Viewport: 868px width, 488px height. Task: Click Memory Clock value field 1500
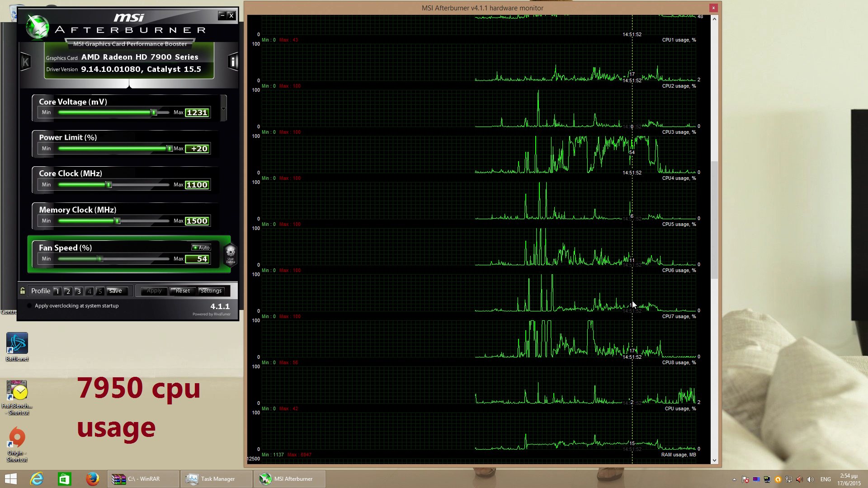[x=197, y=221]
